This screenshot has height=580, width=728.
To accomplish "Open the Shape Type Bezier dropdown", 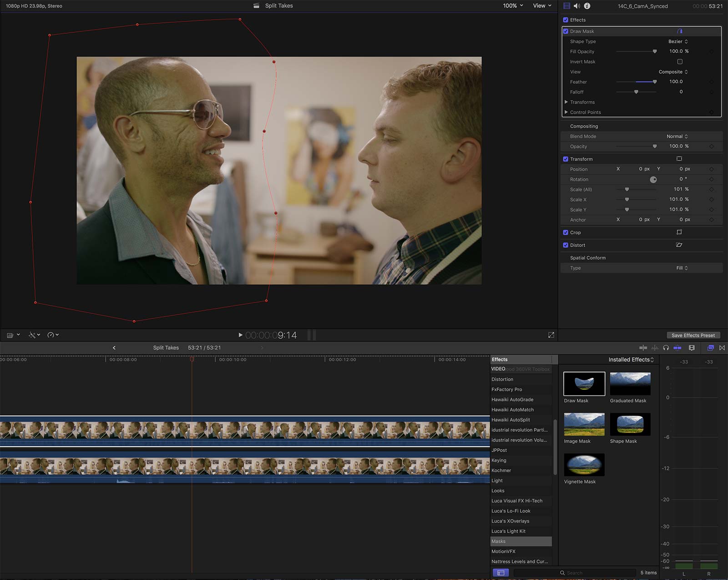I will click(678, 41).
